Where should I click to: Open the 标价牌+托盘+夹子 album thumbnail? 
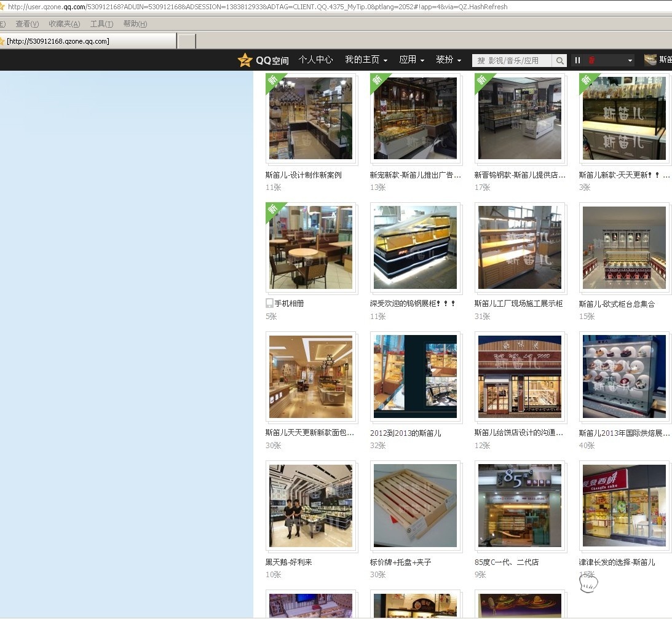415,505
